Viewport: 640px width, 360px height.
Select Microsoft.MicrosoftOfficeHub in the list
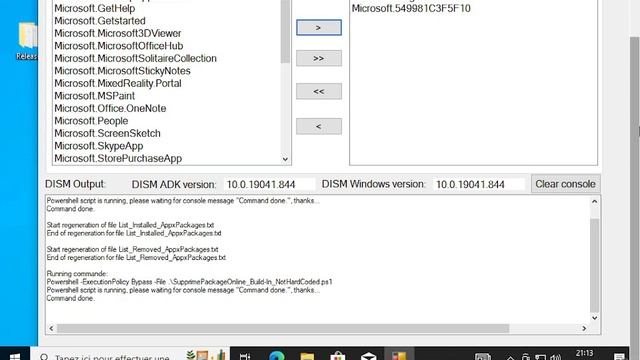119,46
